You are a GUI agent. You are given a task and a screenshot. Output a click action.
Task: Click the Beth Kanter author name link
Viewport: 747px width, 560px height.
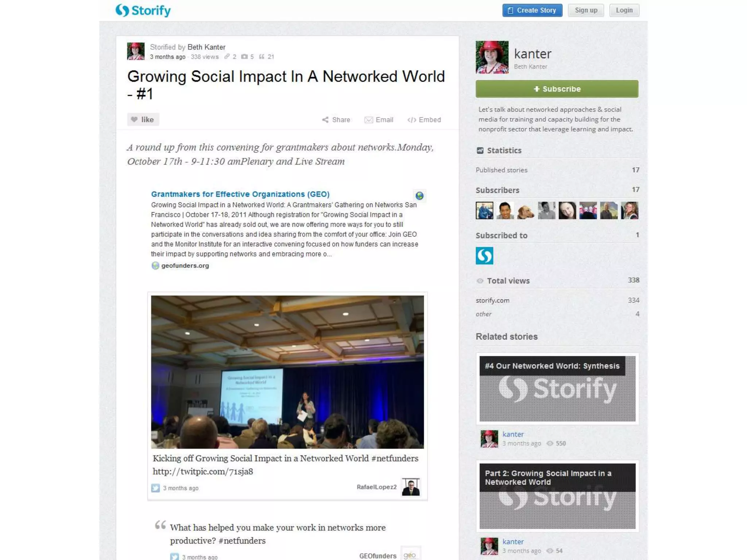pos(206,47)
